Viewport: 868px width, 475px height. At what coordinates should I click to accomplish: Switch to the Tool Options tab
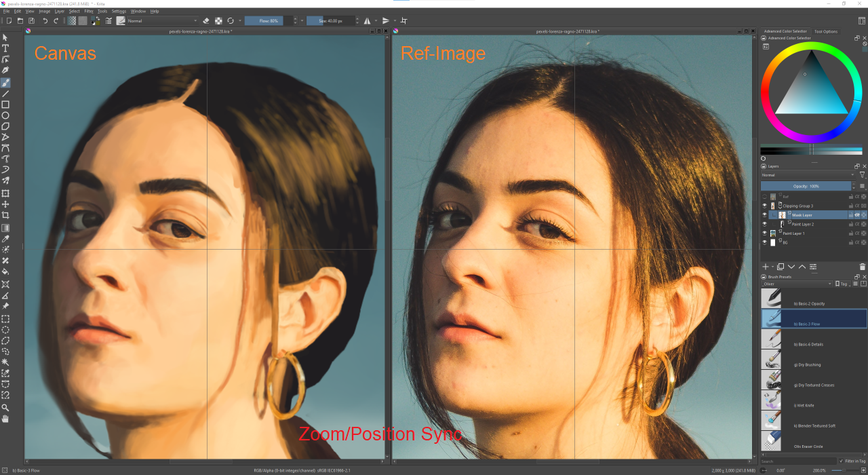[826, 31]
